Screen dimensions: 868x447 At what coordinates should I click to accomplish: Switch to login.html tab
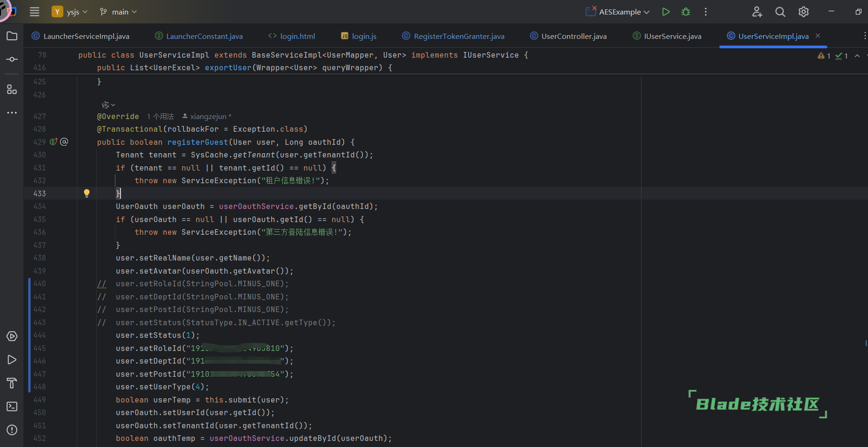click(x=291, y=36)
